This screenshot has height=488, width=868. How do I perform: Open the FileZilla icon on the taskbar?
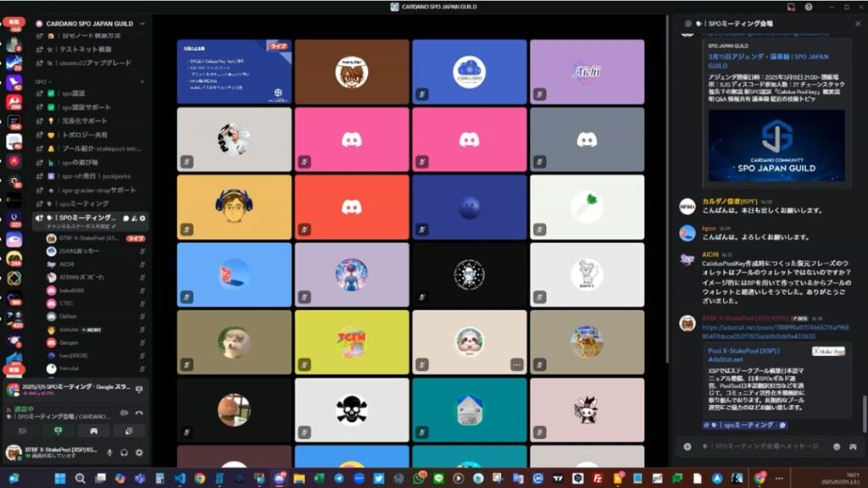click(598, 478)
